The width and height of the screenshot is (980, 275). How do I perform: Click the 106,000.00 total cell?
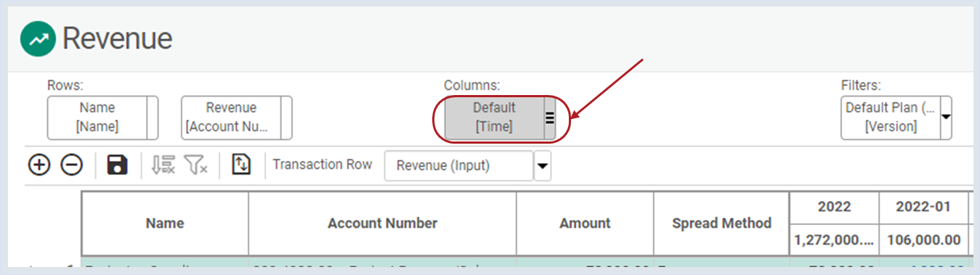(923, 239)
